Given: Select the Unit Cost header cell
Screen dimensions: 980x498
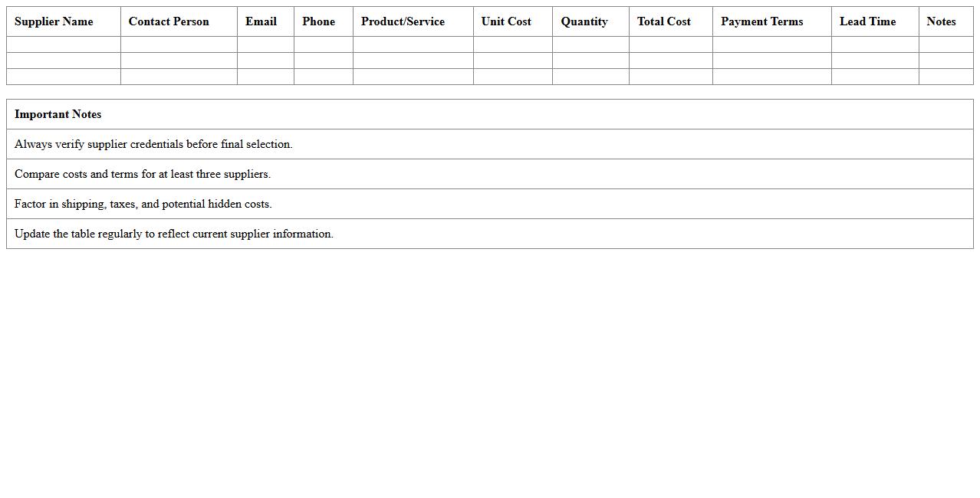Looking at the screenshot, I should [x=506, y=21].
